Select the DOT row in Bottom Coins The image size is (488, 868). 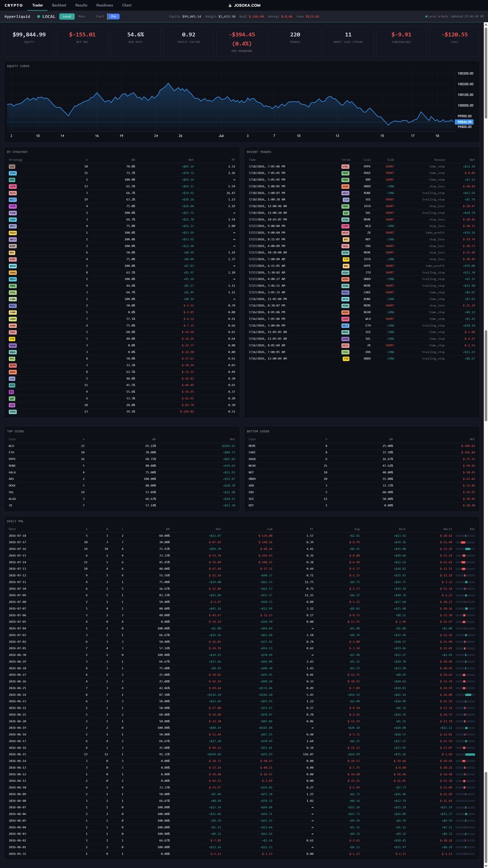pos(361,505)
